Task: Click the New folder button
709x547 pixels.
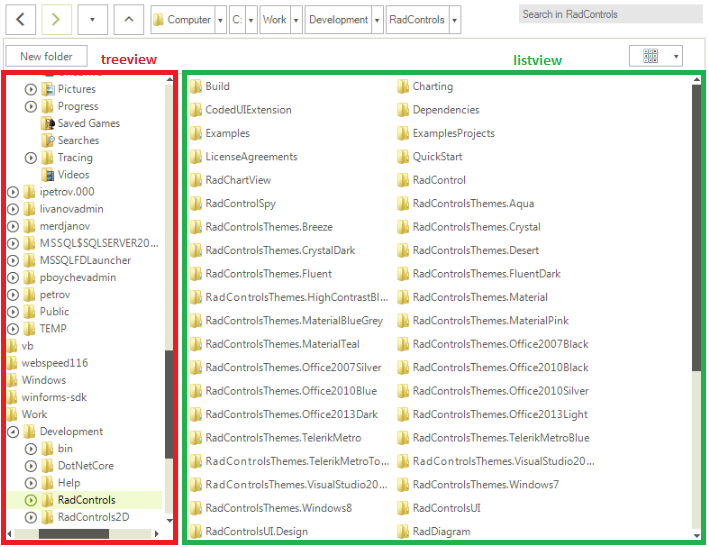Action: pyautogui.click(x=47, y=57)
